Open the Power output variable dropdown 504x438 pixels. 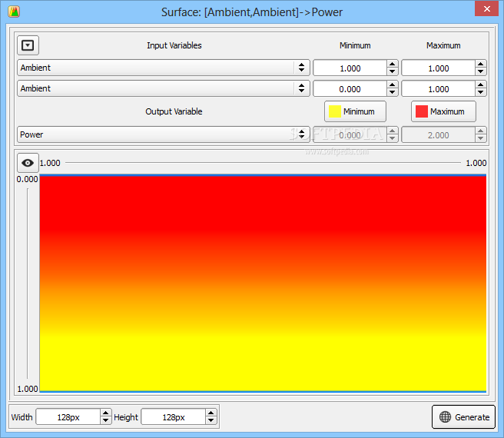pos(164,134)
